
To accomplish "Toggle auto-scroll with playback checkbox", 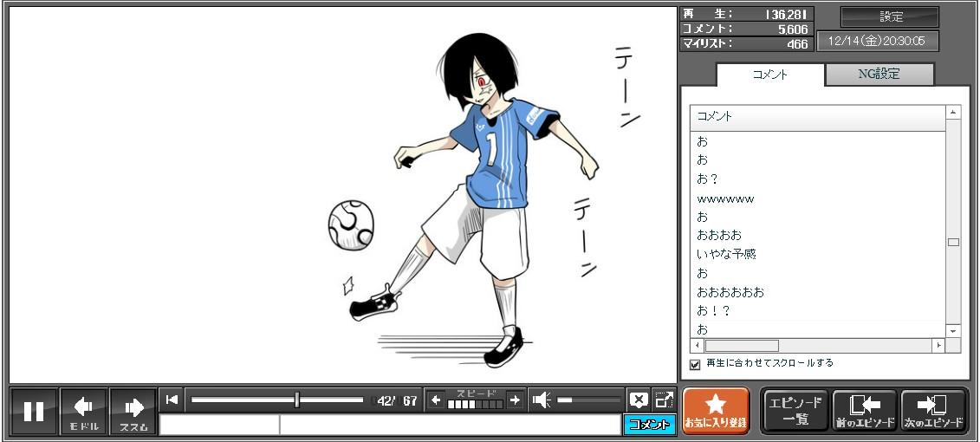I will (x=695, y=364).
